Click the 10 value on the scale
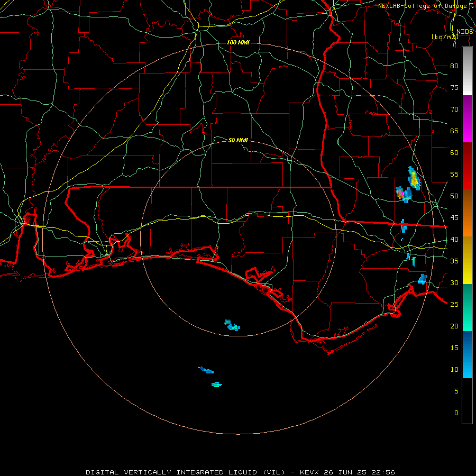 tap(454, 370)
